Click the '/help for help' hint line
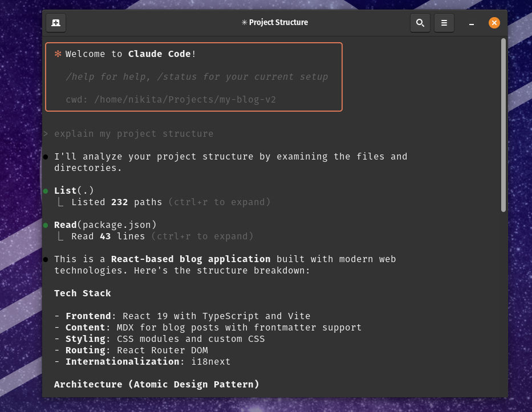Viewport: 532px width, 412px height. click(197, 76)
